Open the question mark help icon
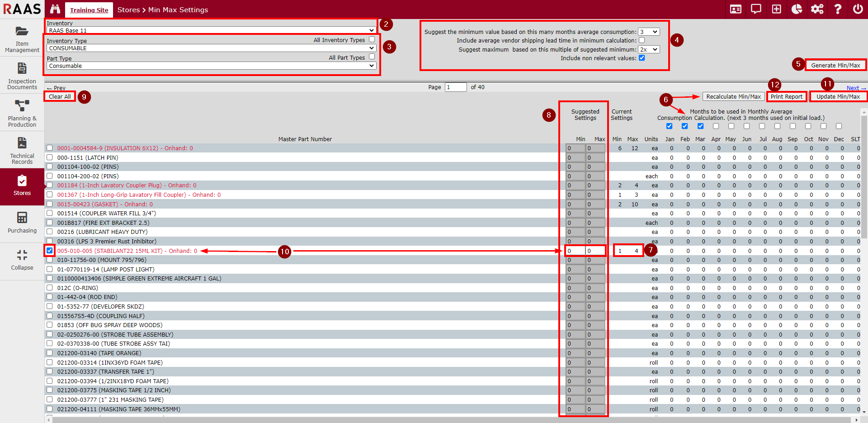The width and height of the screenshot is (868, 423). click(837, 10)
